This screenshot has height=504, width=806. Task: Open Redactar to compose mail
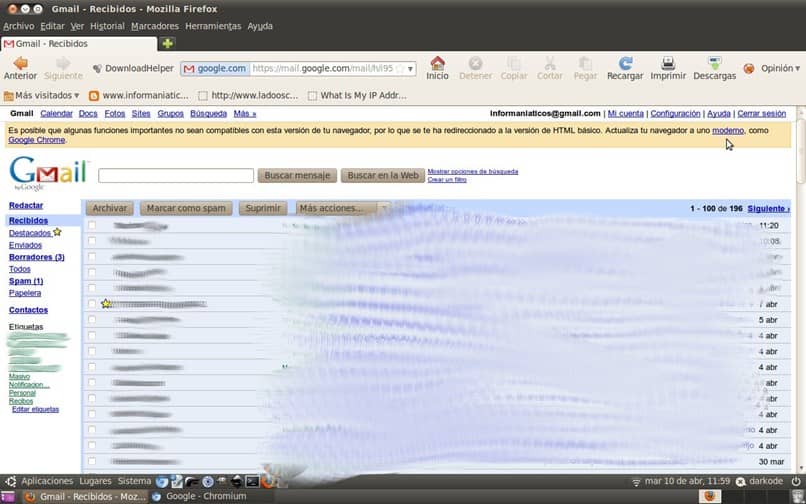click(26, 205)
